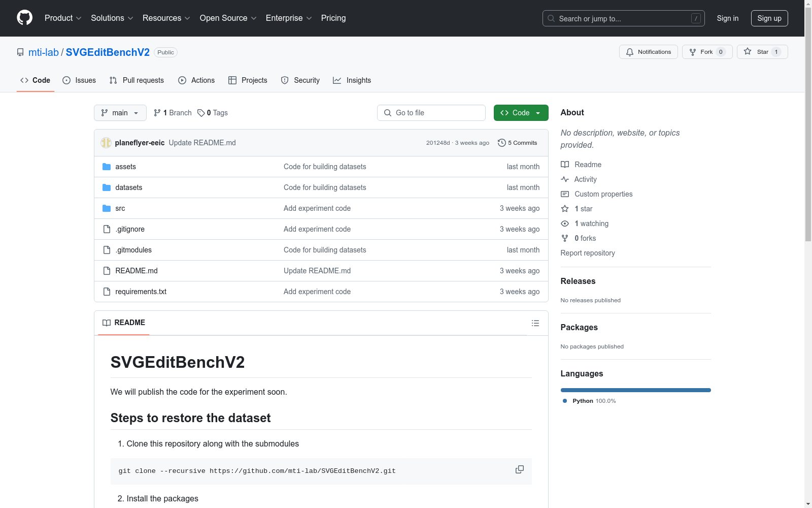Viewport: 812px width, 508px height.
Task: Open the main branch selector dropdown
Action: tap(120, 113)
